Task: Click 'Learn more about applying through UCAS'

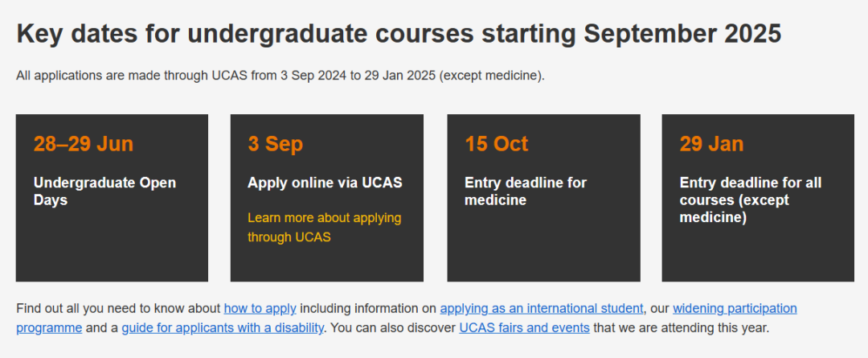Action: tap(325, 227)
